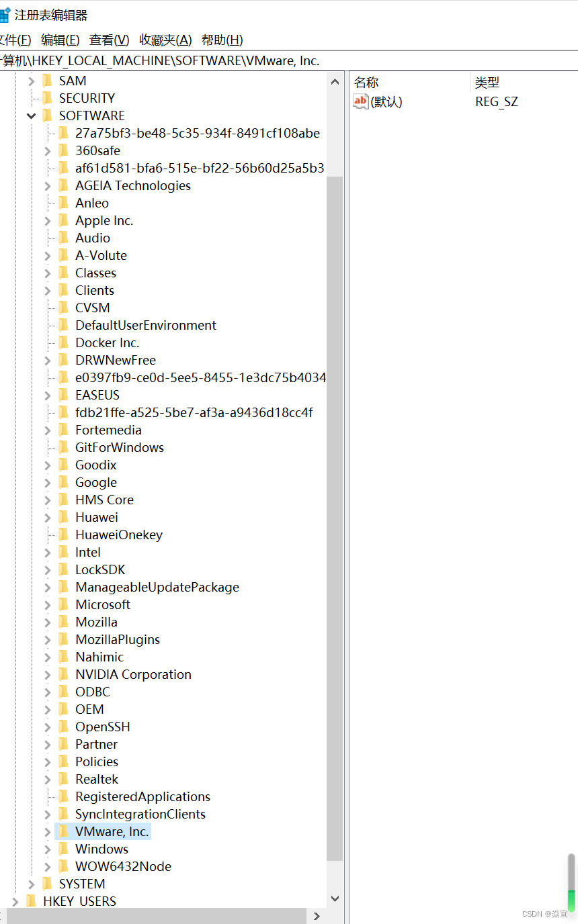
Task: Select the HuaweiOnekey key
Action: click(x=119, y=535)
